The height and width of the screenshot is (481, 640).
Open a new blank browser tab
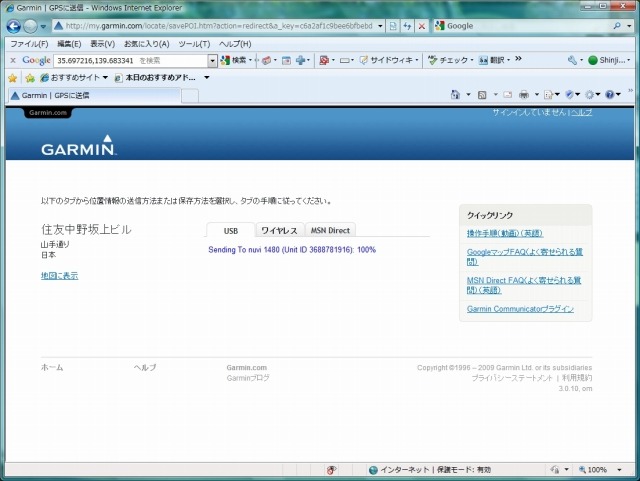click(190, 96)
